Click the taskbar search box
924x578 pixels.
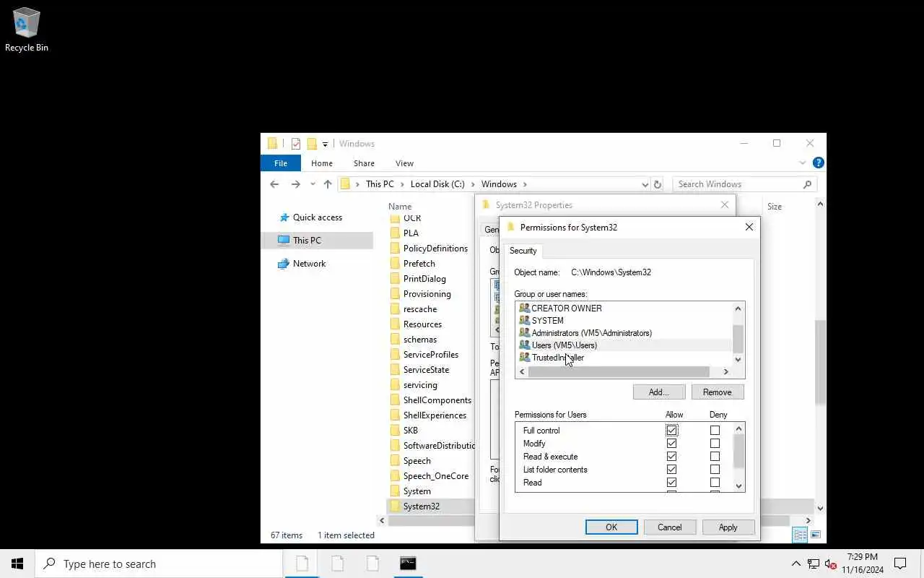pyautogui.click(x=160, y=564)
